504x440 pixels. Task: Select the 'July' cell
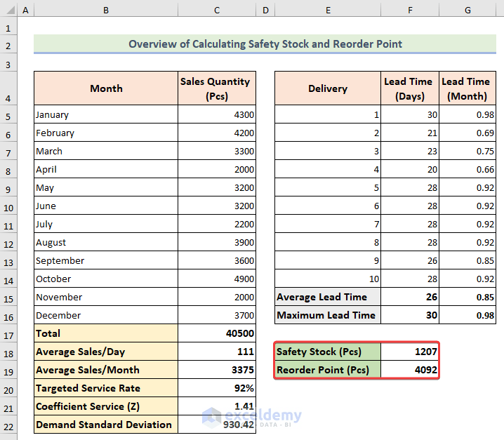click(x=106, y=224)
